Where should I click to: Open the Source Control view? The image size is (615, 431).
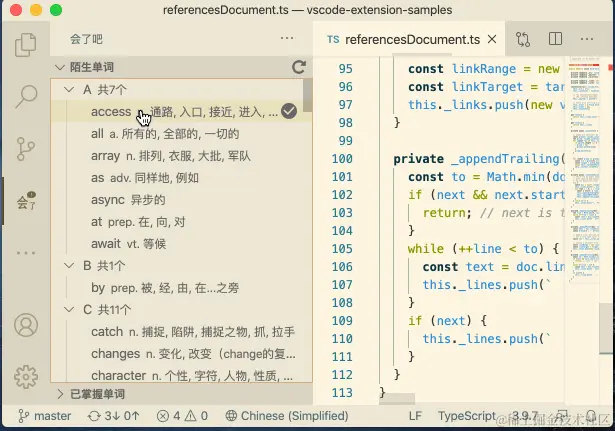click(26, 149)
